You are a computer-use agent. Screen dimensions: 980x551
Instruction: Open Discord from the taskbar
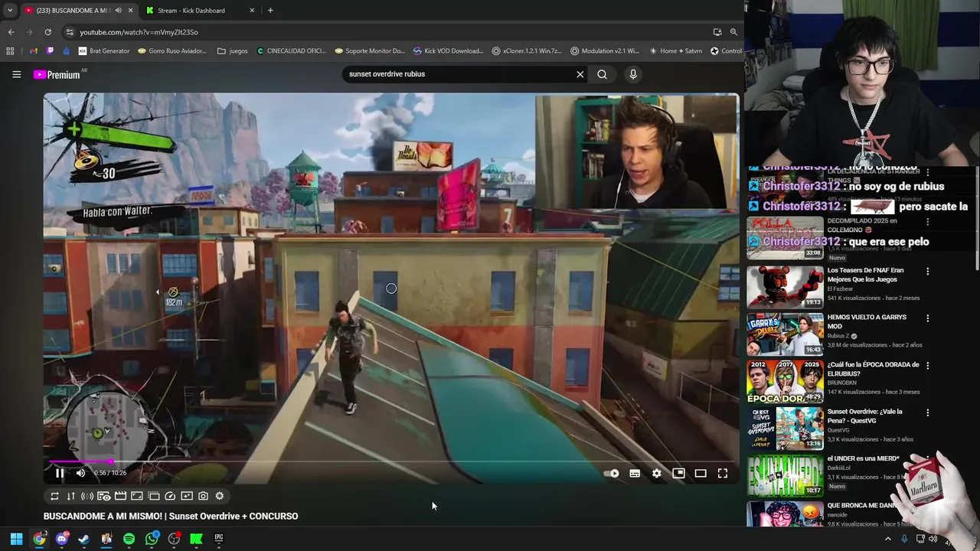pos(61,539)
